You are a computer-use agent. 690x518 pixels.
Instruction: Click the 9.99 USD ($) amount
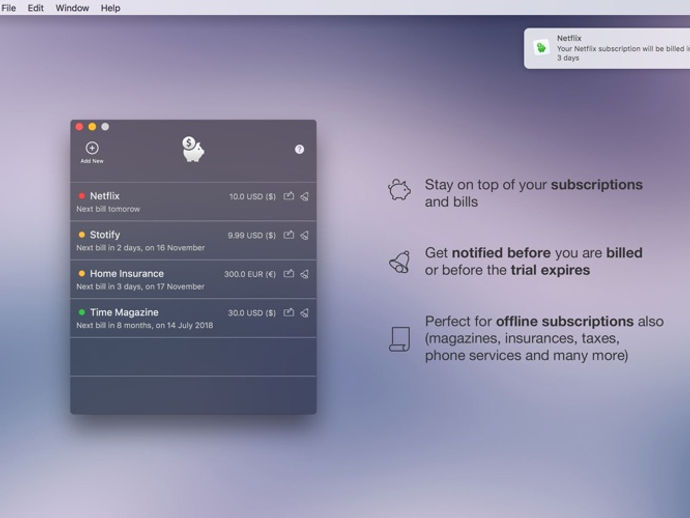[x=252, y=235]
